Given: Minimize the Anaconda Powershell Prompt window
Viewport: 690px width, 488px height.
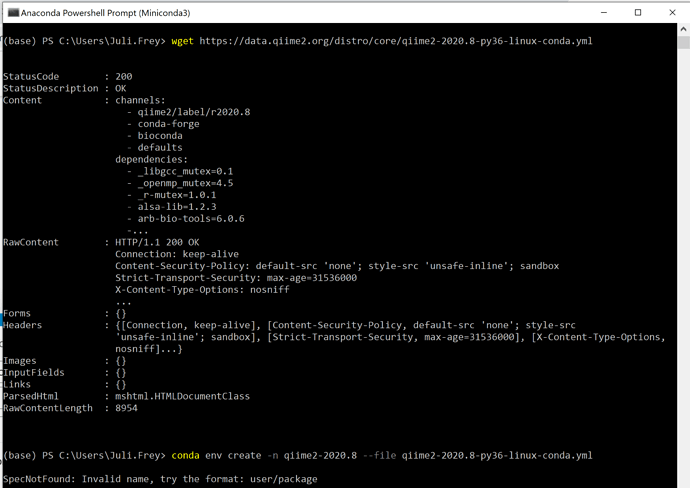Looking at the screenshot, I should tap(604, 13).
